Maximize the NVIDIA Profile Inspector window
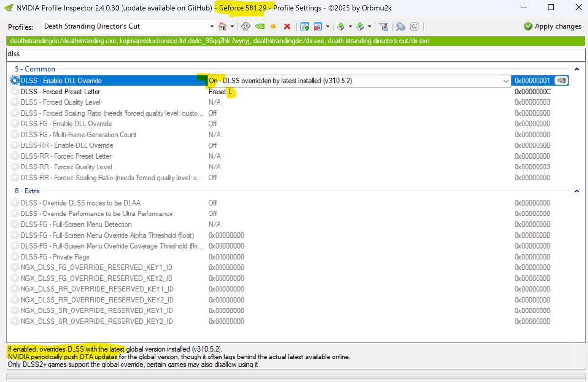The height and width of the screenshot is (382, 588). tap(551, 7)
